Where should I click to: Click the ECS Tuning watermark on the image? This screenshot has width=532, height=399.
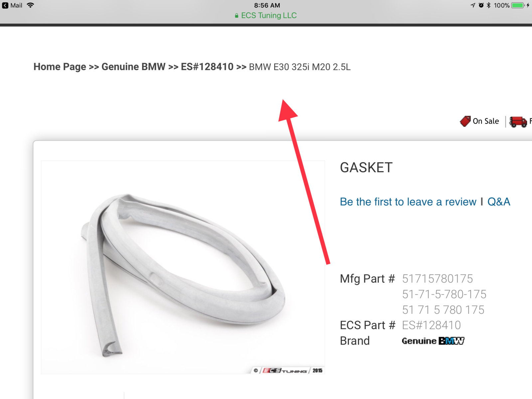288,370
